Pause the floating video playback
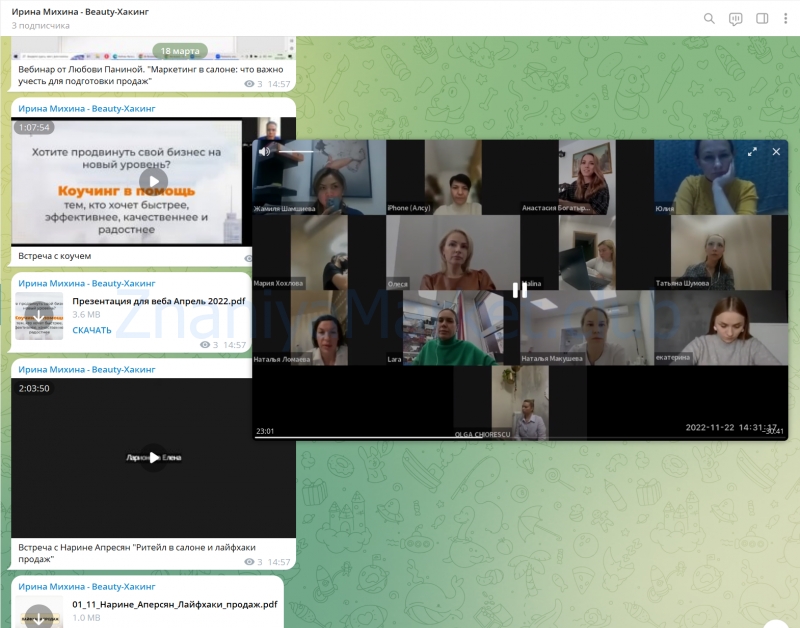 pyautogui.click(x=519, y=290)
